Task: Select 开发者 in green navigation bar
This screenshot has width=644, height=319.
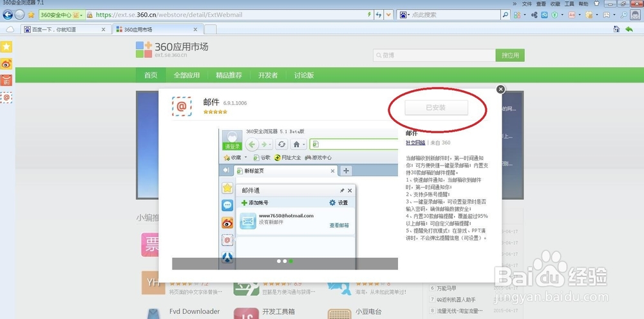Action: tap(268, 75)
